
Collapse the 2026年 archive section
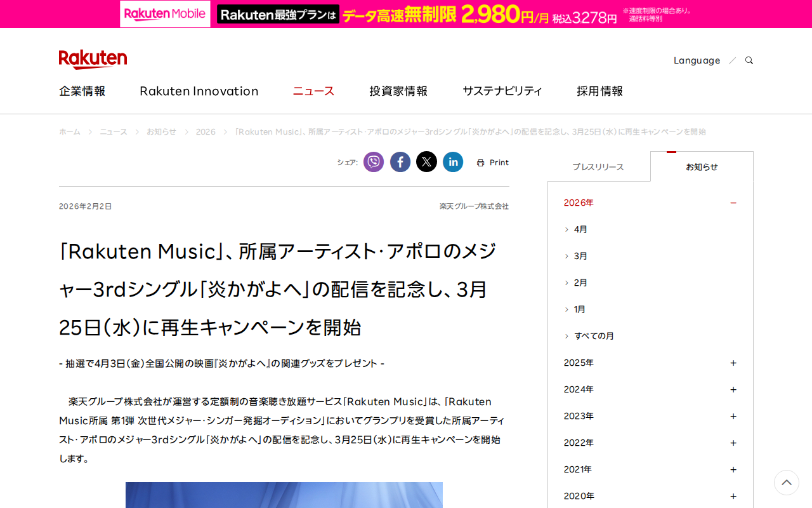pyautogui.click(x=733, y=202)
